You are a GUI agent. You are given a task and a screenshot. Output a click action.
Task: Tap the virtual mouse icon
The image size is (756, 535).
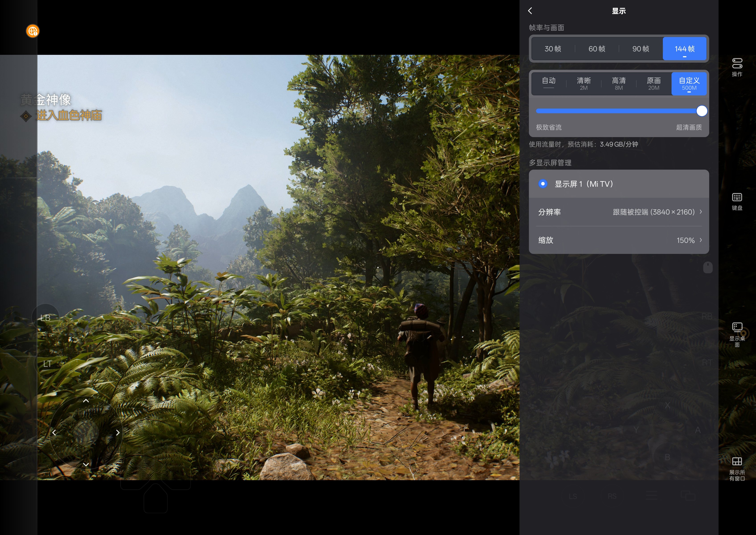(x=708, y=267)
